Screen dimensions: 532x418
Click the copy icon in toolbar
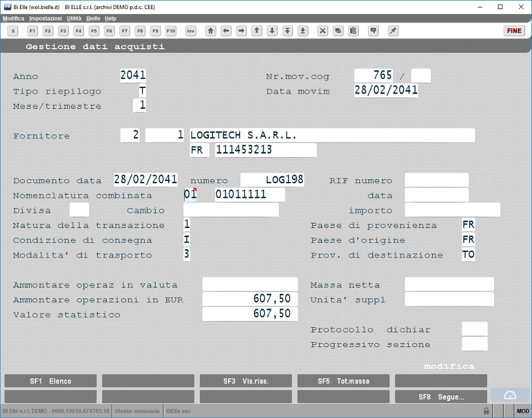tap(338, 31)
